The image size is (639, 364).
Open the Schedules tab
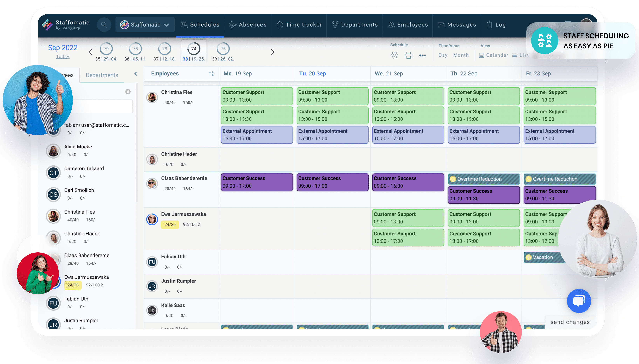click(200, 25)
